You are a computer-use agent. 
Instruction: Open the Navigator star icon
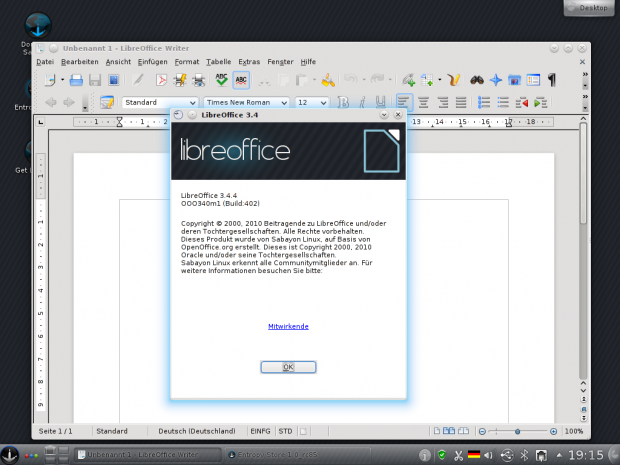[495, 80]
